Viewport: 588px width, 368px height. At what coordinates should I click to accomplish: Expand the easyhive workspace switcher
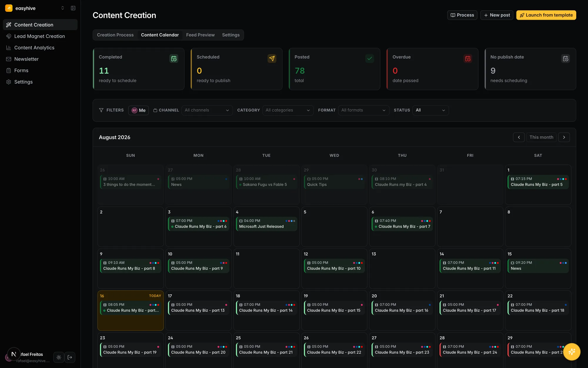pyautogui.click(x=63, y=8)
